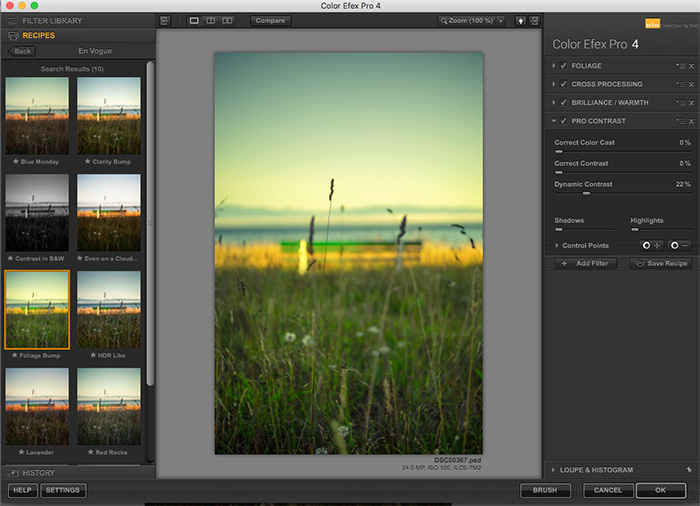
Task: Disable the Brilliance / Warmth checkbox
Action: [564, 102]
